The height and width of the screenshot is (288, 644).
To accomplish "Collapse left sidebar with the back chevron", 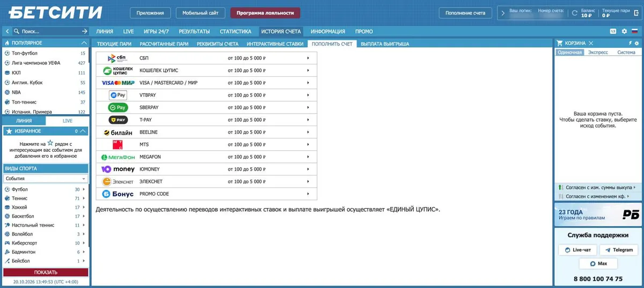I will pos(6,32).
